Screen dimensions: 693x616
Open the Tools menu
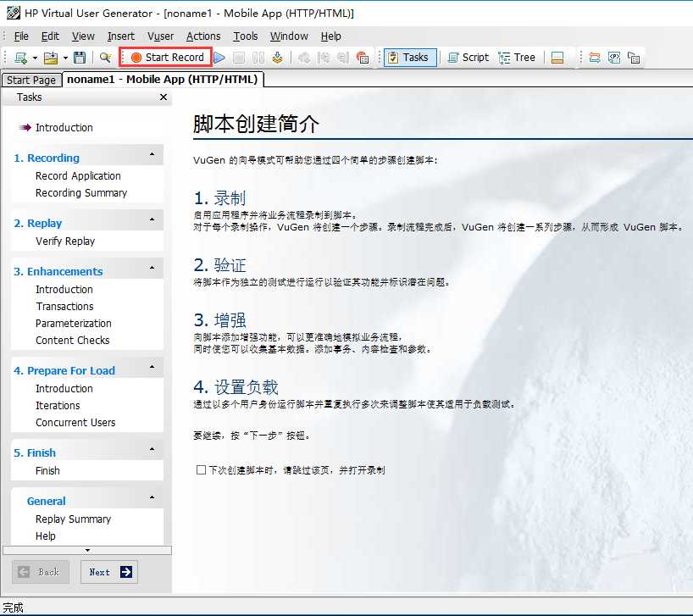pos(246,36)
